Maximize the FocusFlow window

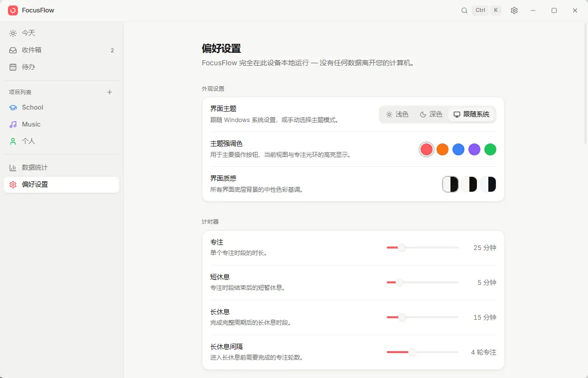click(554, 10)
